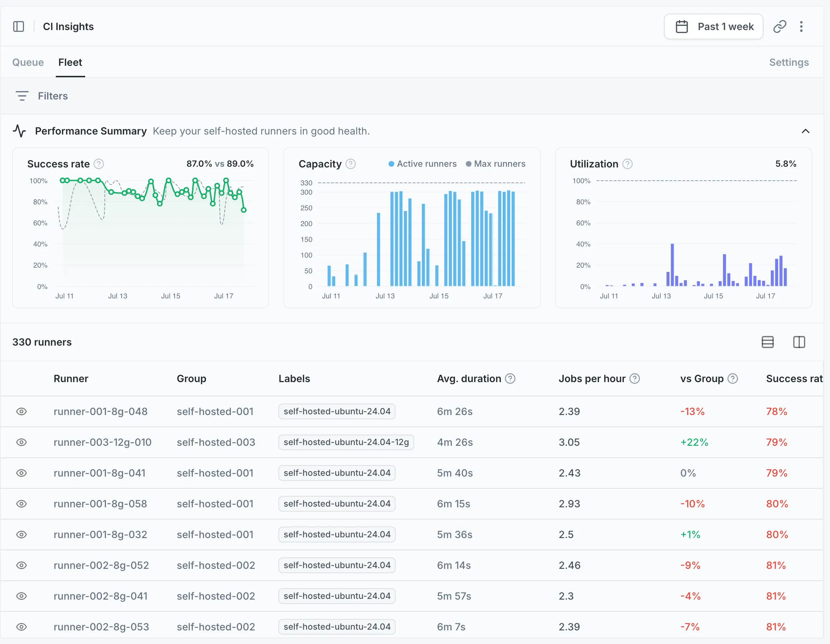Click the 330 runners heading

tap(42, 342)
